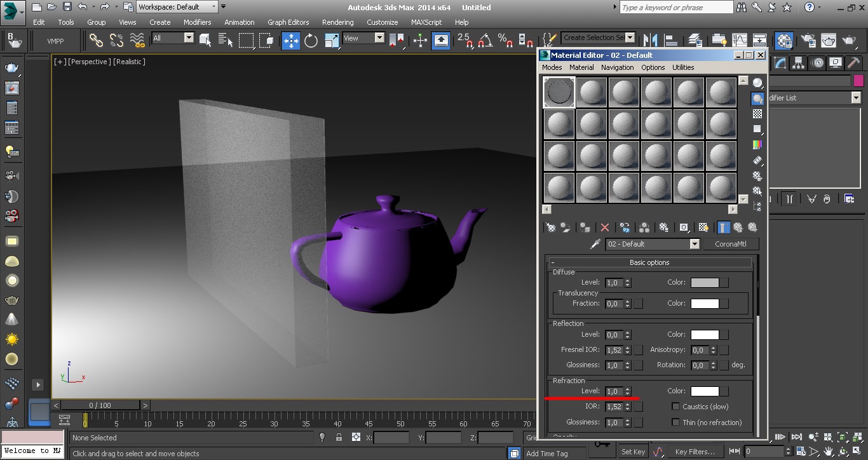
Task: Toggle the Selection Lock padlock in status bar
Action: tap(339, 437)
